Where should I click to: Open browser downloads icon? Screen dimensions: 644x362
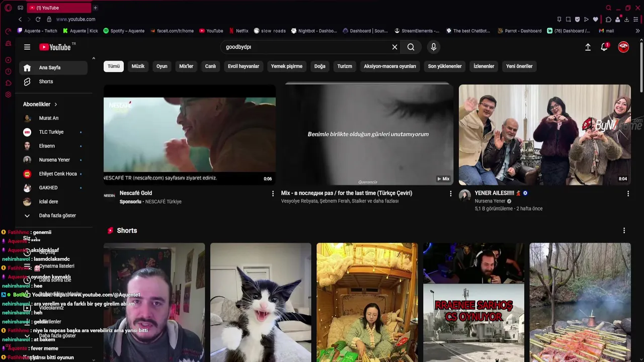tap(626, 19)
